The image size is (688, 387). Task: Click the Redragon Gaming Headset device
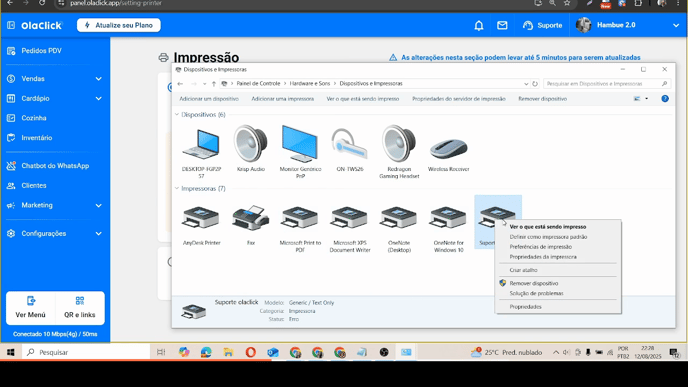pos(399,152)
